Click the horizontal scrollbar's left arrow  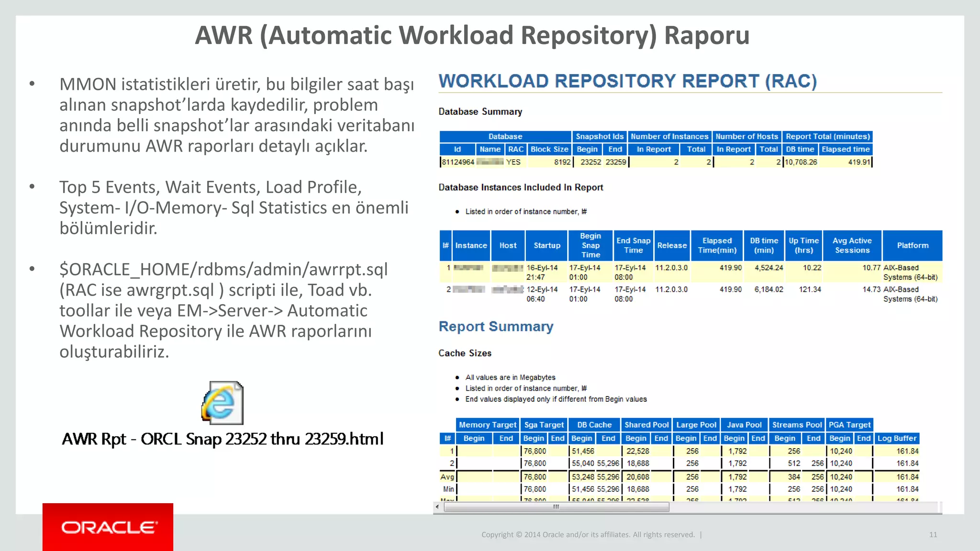pos(437,507)
